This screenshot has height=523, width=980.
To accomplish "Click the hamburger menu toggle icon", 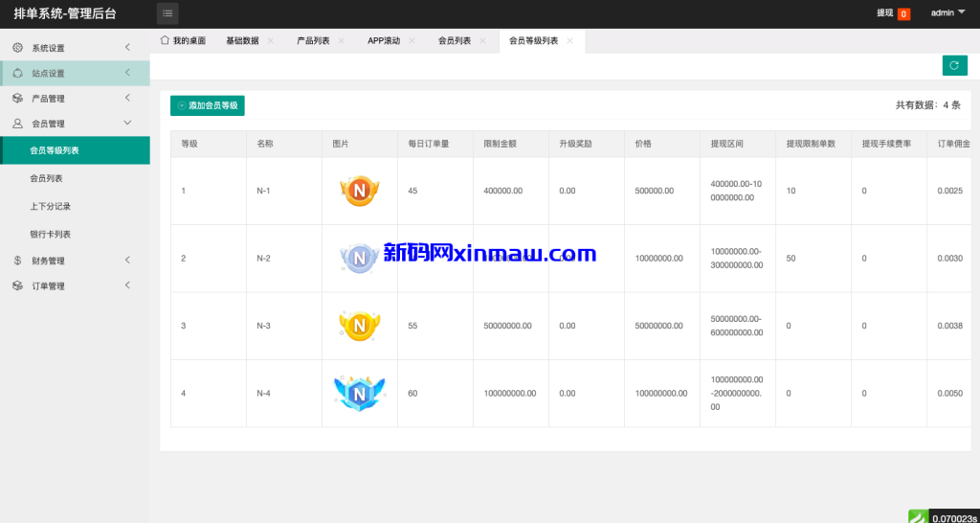I will (167, 13).
